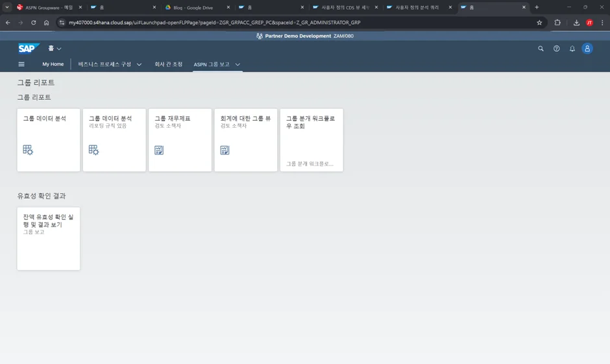Open 회계에 대한 그룹 뷰 tile

click(245, 140)
